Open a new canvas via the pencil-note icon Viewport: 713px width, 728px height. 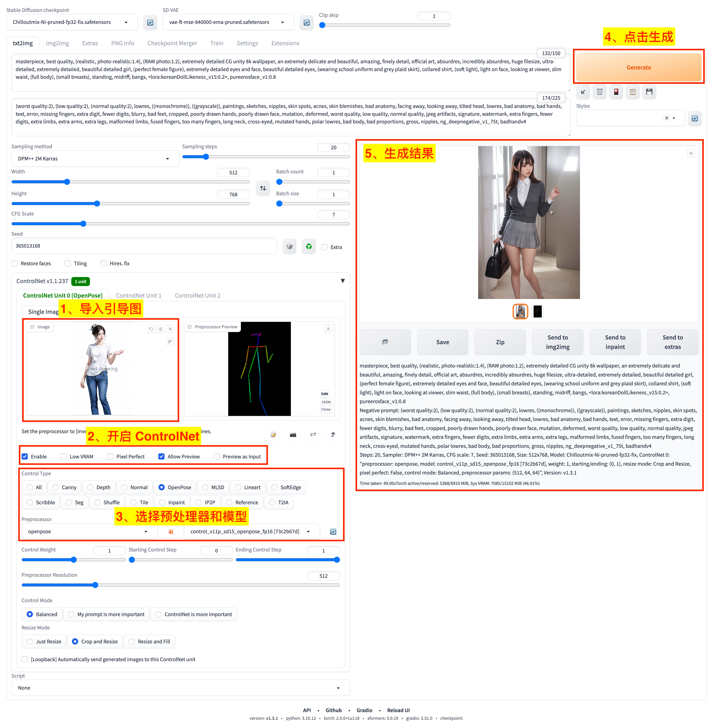(273, 435)
